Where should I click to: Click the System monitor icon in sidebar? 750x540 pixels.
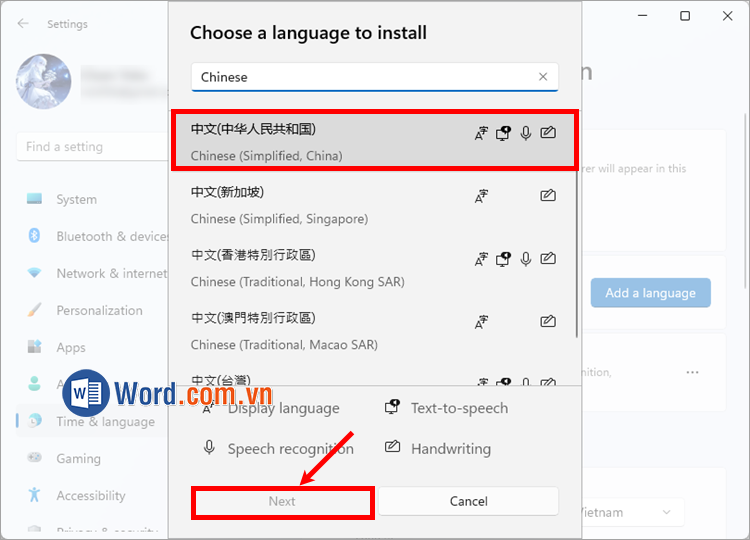(34, 198)
